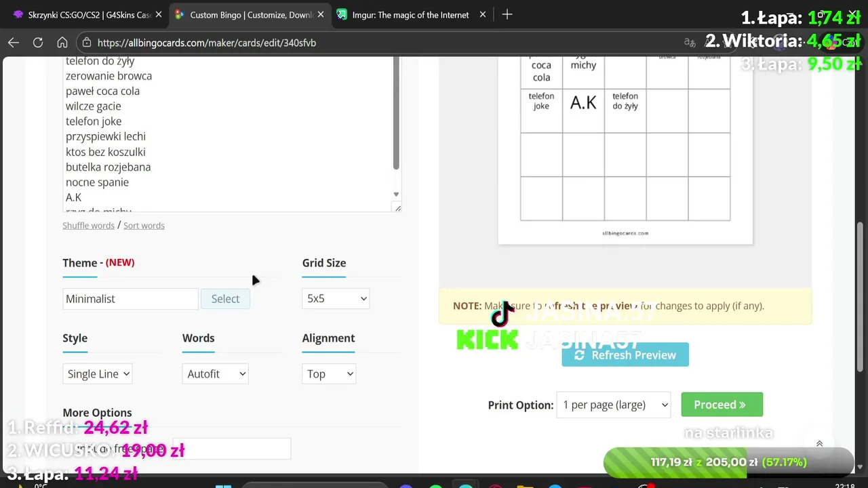
Task: Click the 'wilcze gacie' line
Action: pyautogui.click(x=93, y=106)
